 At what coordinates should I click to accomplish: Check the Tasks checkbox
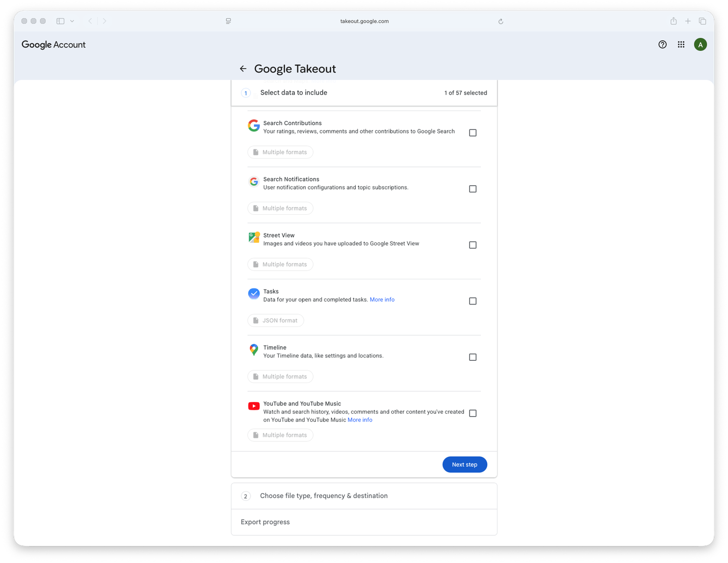(473, 301)
